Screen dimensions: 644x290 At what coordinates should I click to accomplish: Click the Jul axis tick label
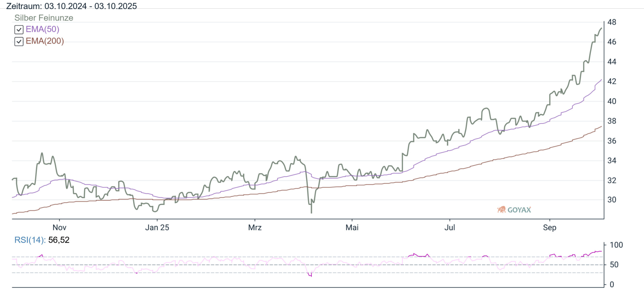coord(450,228)
